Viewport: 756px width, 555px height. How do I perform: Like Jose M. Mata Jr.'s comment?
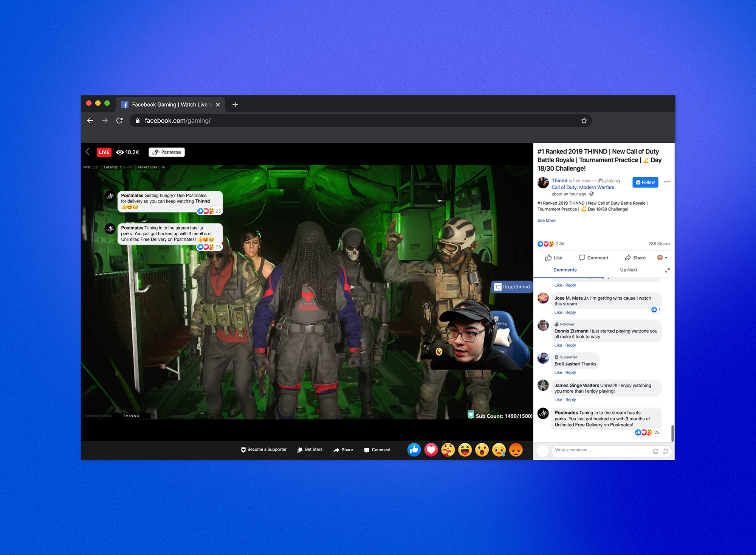[x=558, y=312]
